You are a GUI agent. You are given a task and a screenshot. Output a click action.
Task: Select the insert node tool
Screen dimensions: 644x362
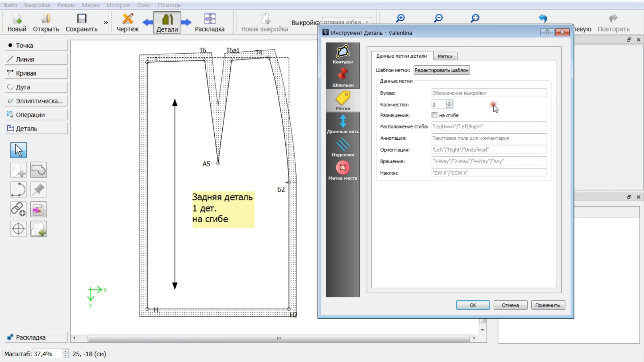38,209
